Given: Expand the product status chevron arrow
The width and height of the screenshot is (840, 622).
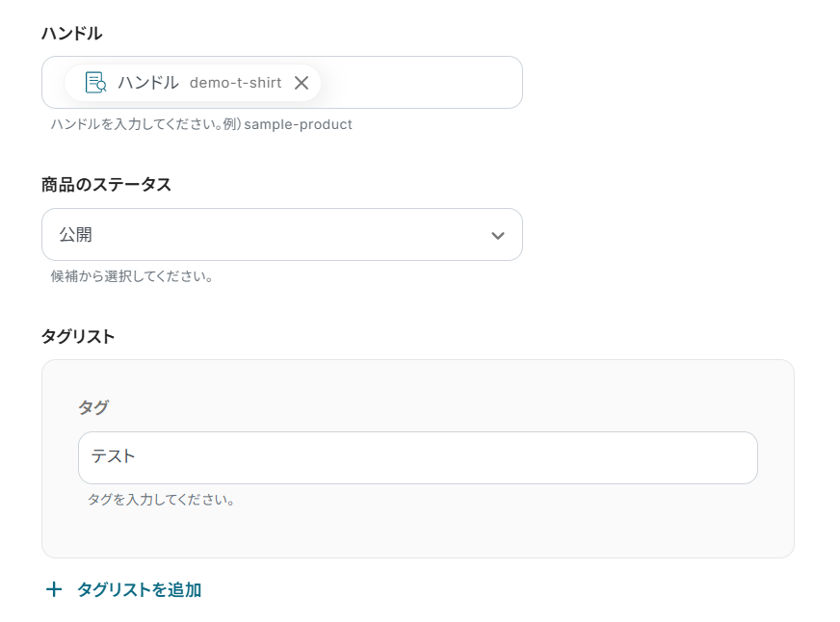Looking at the screenshot, I should pos(498,235).
